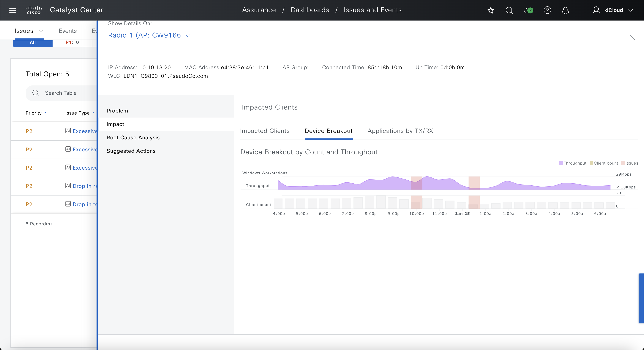
Task: Click IP address 10.10.13.20
Action: tap(155, 68)
